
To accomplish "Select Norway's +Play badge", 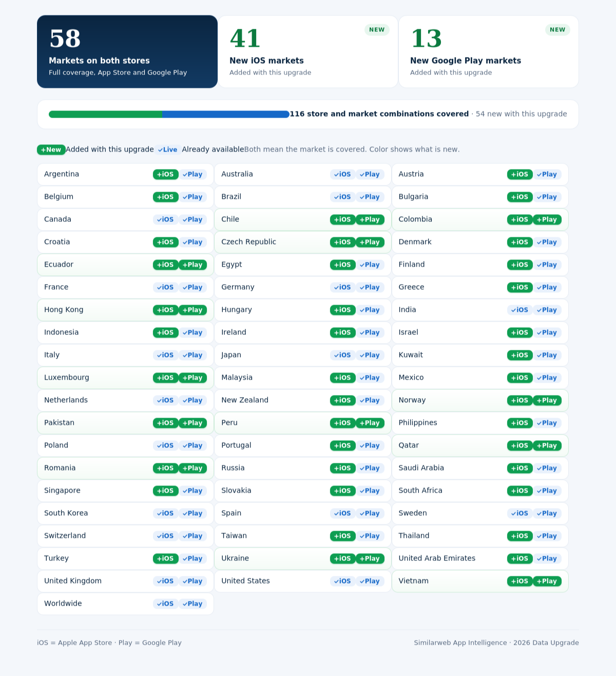I will pyautogui.click(x=547, y=400).
